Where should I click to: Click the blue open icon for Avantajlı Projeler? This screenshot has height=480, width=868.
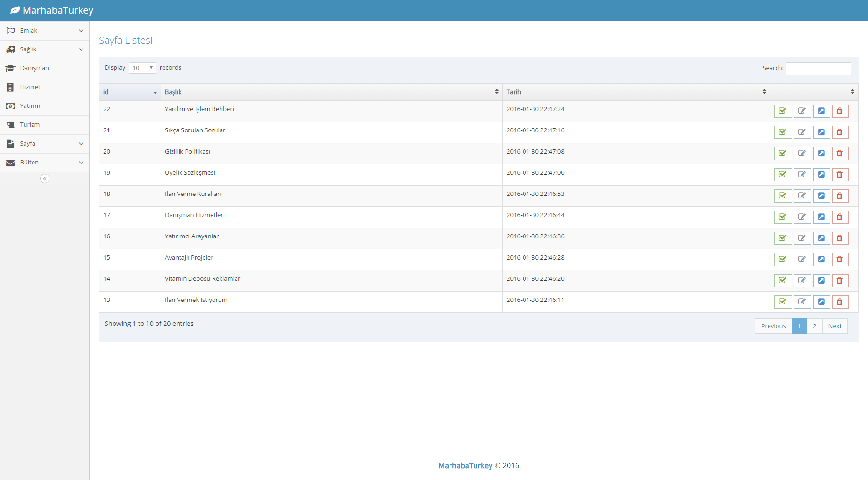(821, 260)
